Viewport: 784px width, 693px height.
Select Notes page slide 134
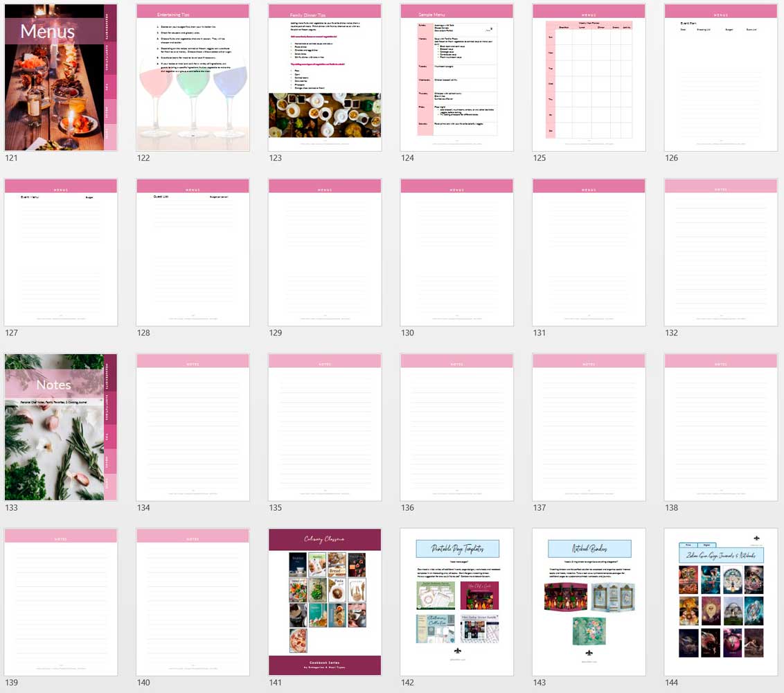coord(193,427)
